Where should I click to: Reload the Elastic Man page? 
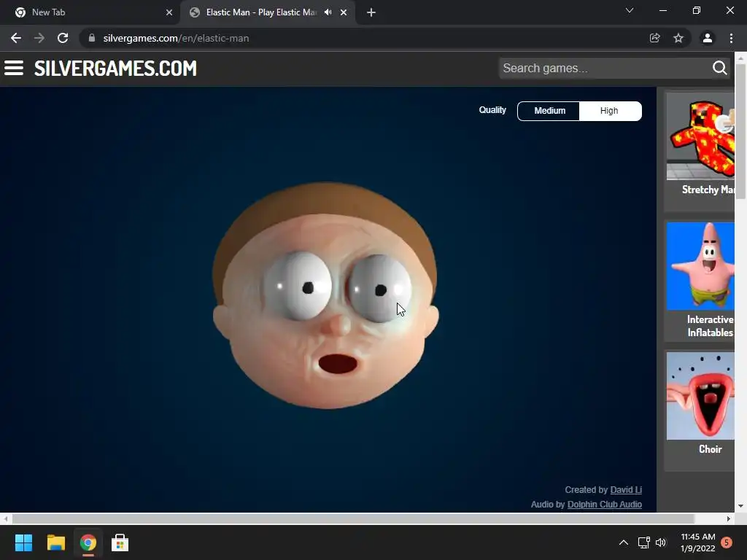pos(63,38)
